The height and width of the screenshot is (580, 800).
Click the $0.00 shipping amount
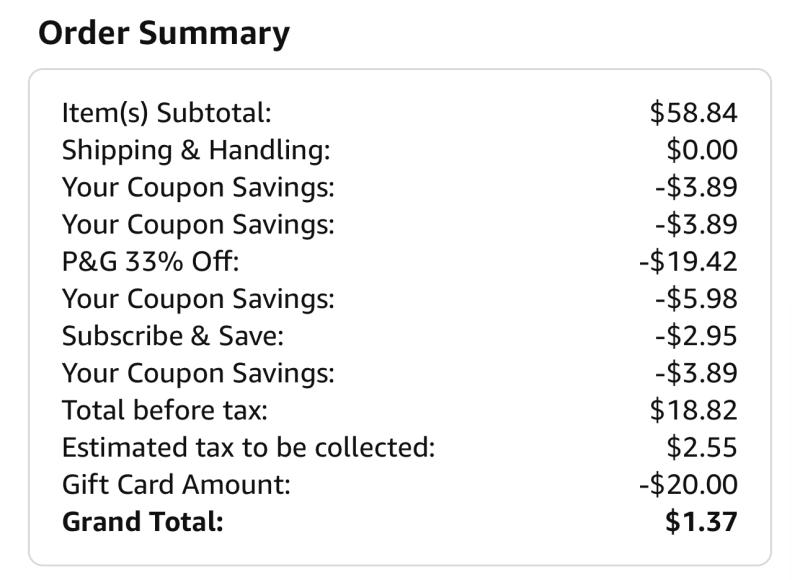click(x=702, y=150)
